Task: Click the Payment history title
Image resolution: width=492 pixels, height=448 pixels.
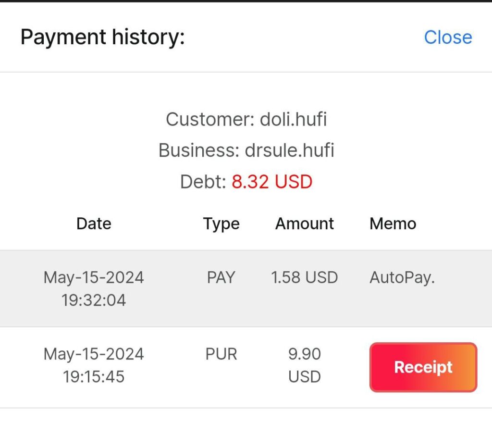Action: tap(102, 37)
